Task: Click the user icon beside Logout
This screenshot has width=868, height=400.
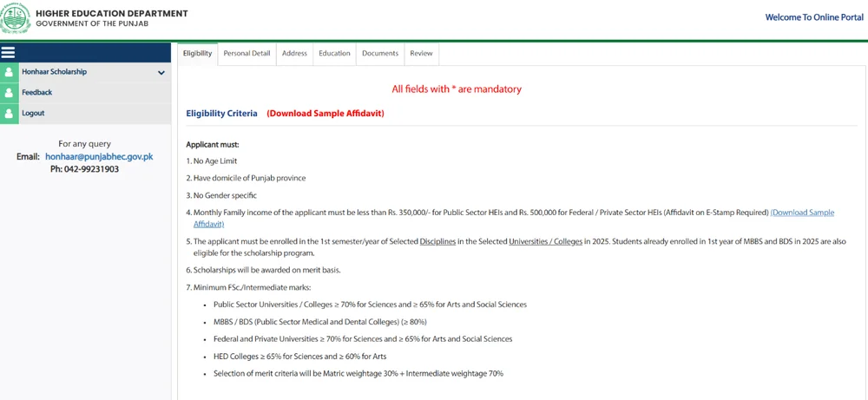Action: 9,114
